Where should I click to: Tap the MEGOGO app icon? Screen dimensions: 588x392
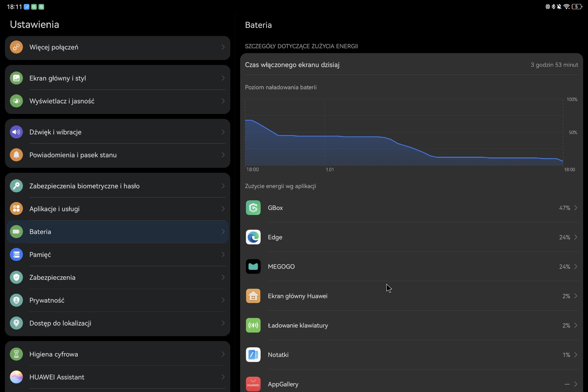coord(253,266)
